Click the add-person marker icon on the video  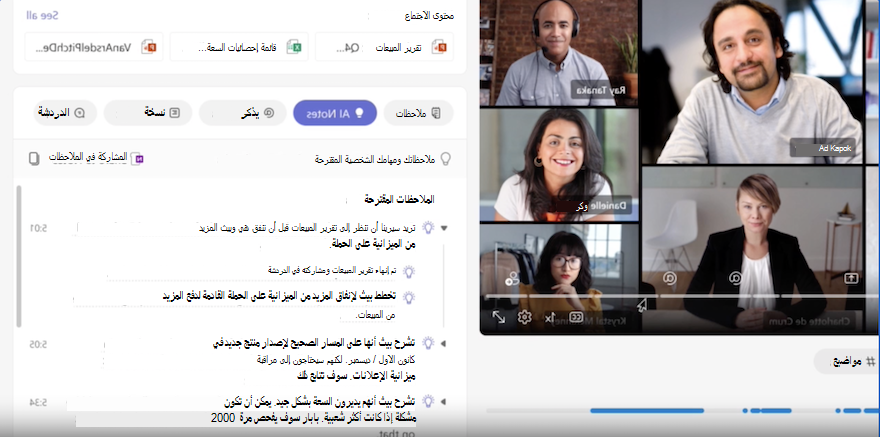coord(512,278)
